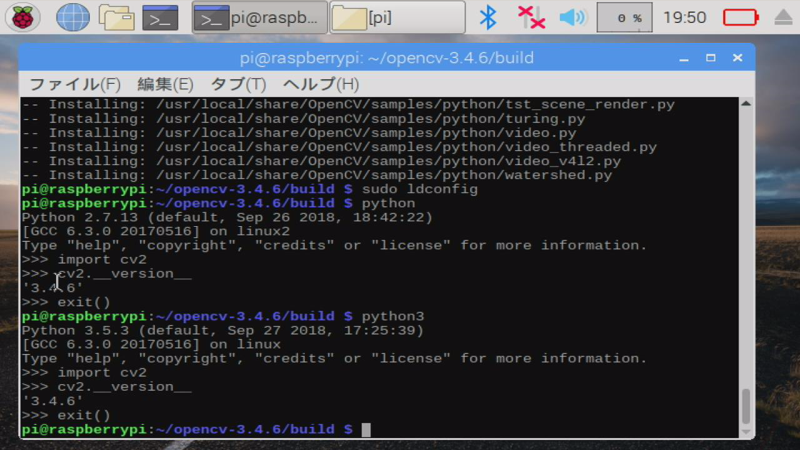Launch the web browser globe icon
Screen dimensions: 800x450
[x=72, y=17]
